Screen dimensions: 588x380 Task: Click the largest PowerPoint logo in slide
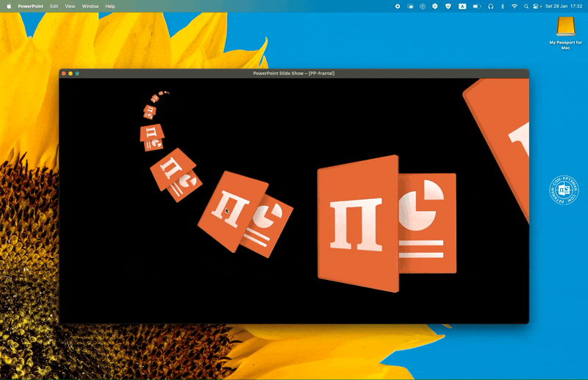tap(387, 223)
